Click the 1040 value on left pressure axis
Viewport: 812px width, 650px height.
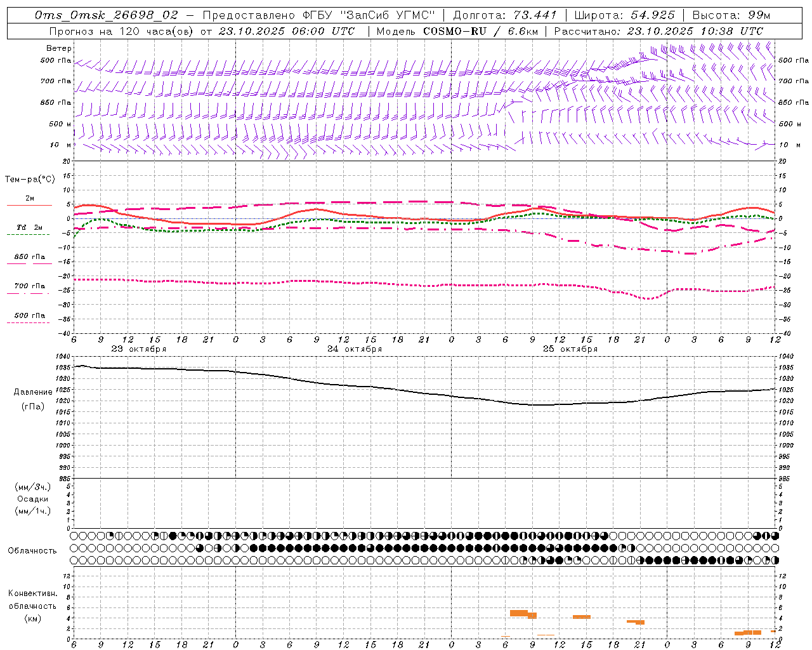[64, 357]
